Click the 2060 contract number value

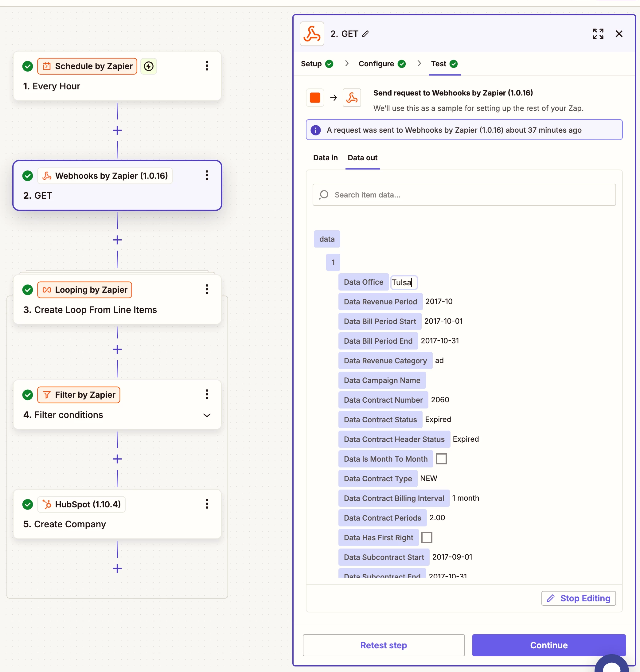[440, 400]
